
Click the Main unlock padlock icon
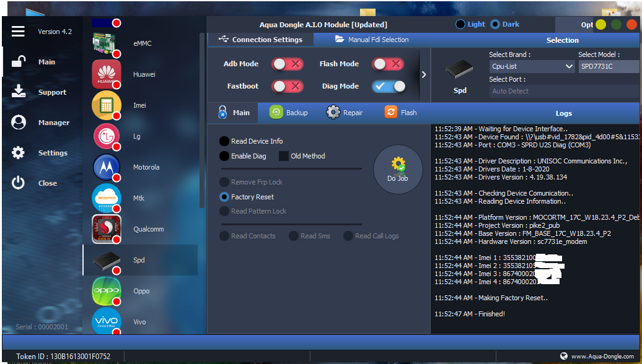[x=19, y=61]
